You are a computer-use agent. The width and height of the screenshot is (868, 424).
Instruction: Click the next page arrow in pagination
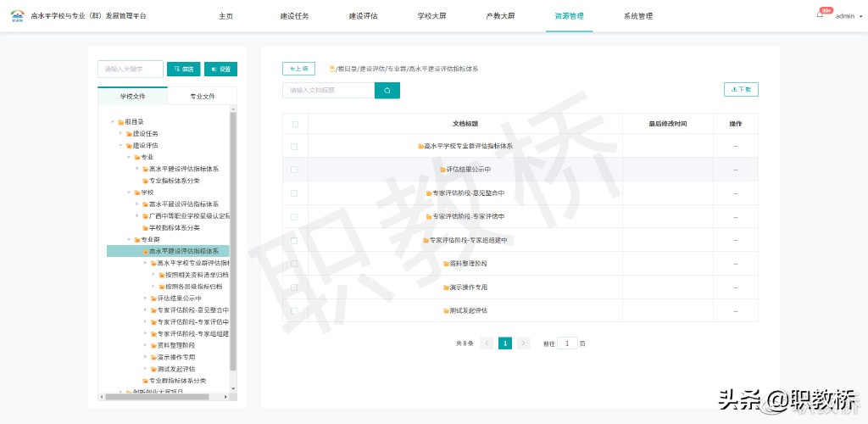pos(523,343)
